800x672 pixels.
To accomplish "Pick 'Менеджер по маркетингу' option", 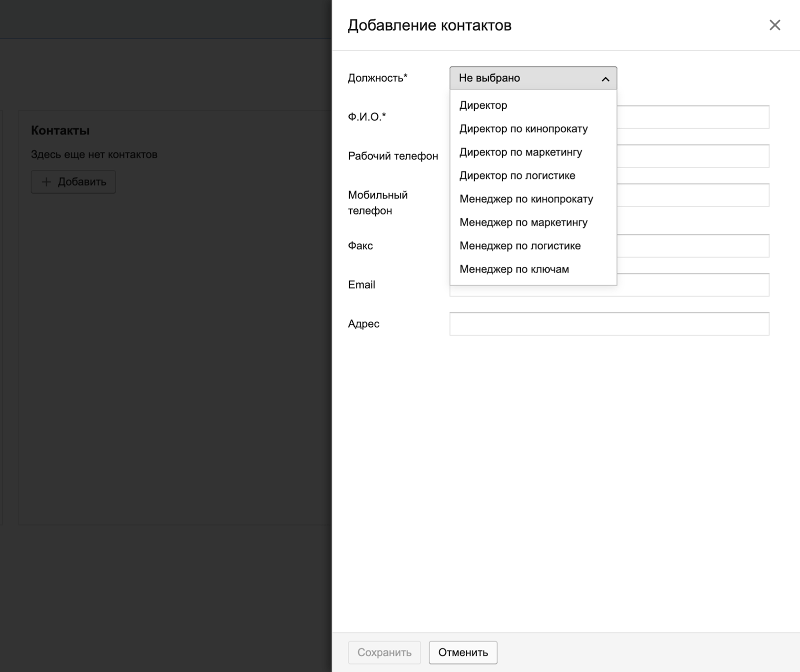I will coord(523,222).
